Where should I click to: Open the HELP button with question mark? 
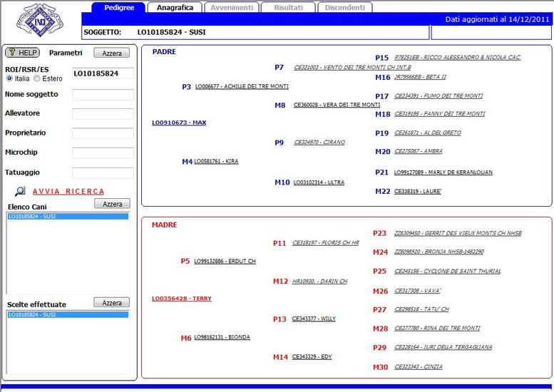23,53
